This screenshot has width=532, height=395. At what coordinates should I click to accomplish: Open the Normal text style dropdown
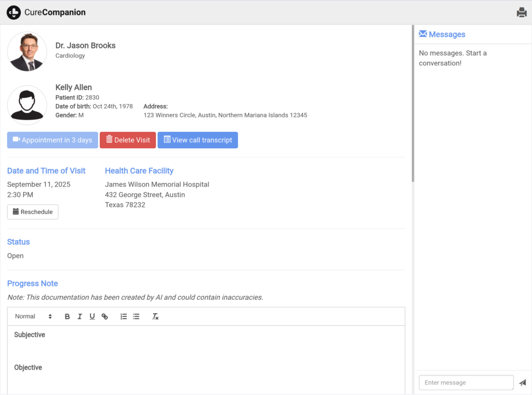pyautogui.click(x=33, y=317)
